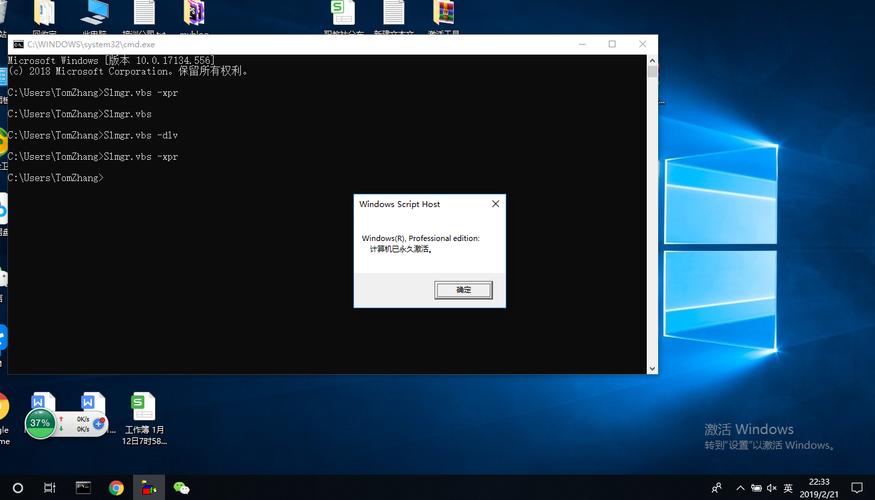The image size is (875, 500).
Task: Minimize the cmd.exe window
Action: tap(582, 44)
